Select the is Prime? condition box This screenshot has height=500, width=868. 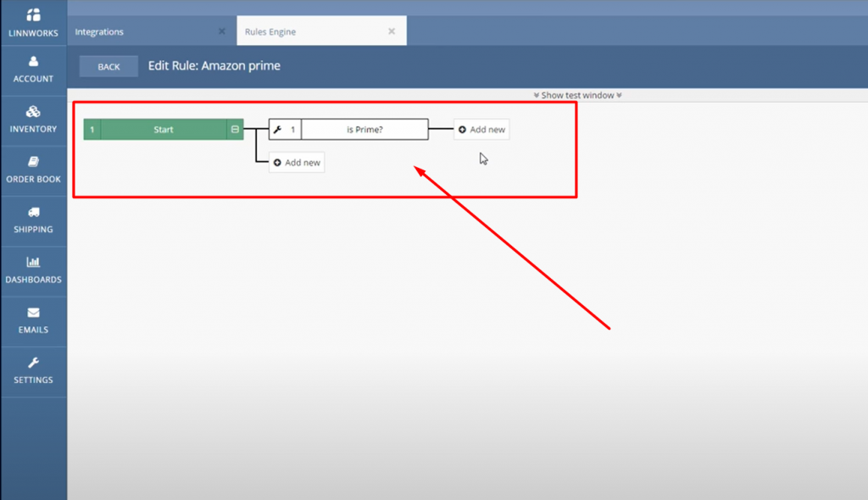click(364, 130)
